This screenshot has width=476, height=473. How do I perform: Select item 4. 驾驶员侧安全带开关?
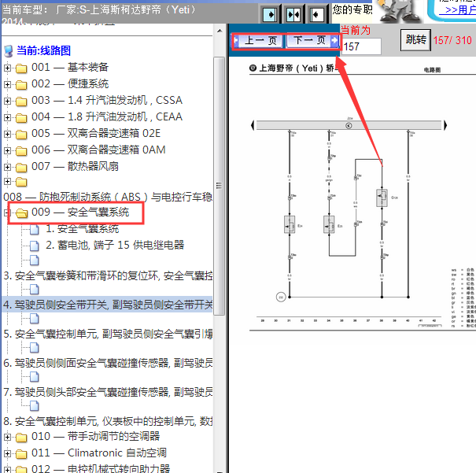(108, 305)
